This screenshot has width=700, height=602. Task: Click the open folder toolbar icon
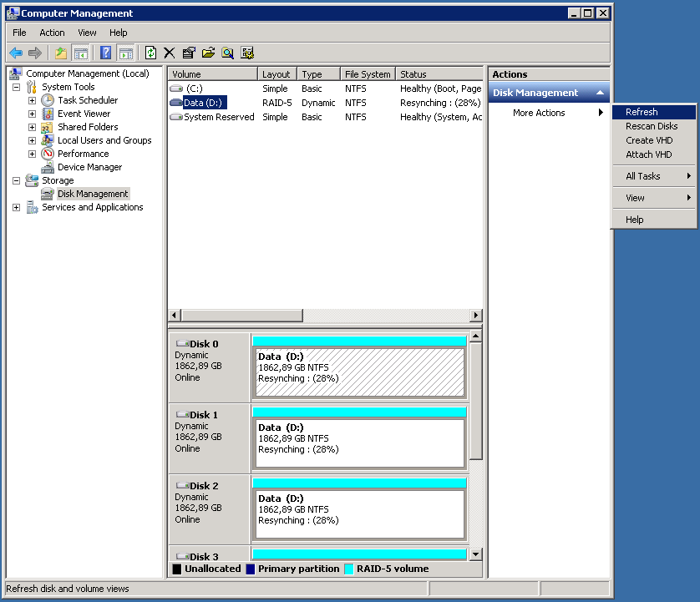pos(208,53)
